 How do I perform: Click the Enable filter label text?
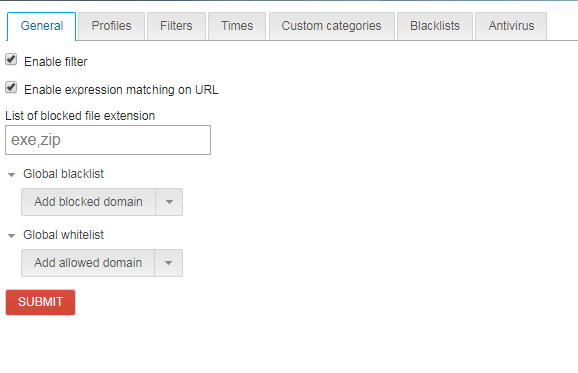(56, 62)
